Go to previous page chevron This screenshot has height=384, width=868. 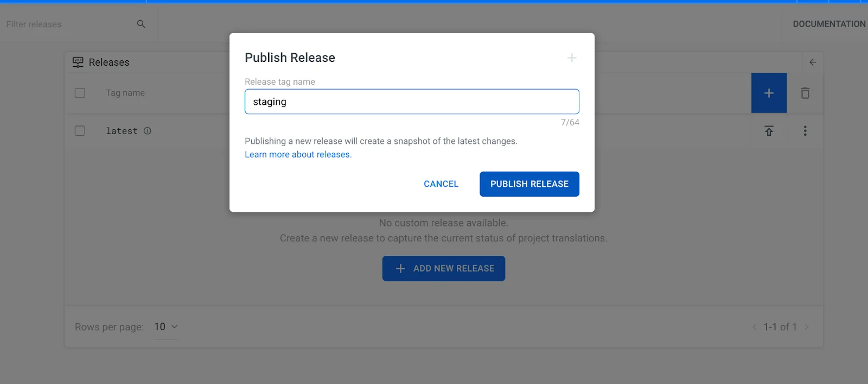754,327
